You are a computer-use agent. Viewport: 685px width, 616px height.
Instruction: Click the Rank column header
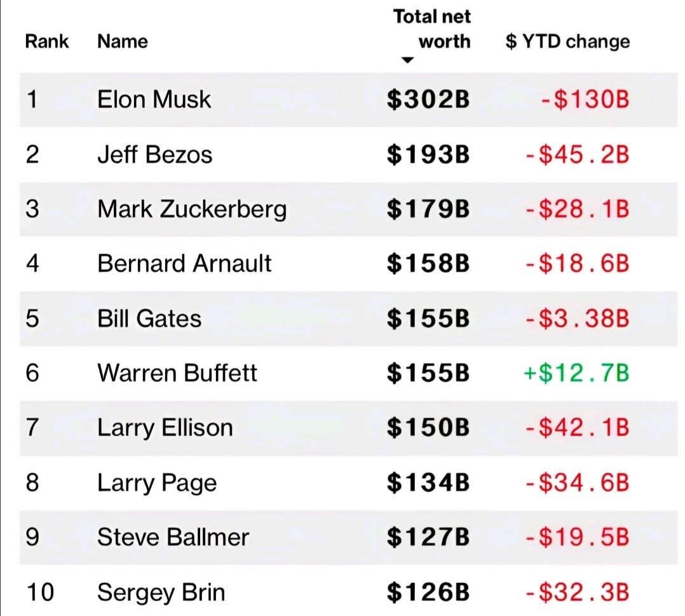[x=47, y=41]
